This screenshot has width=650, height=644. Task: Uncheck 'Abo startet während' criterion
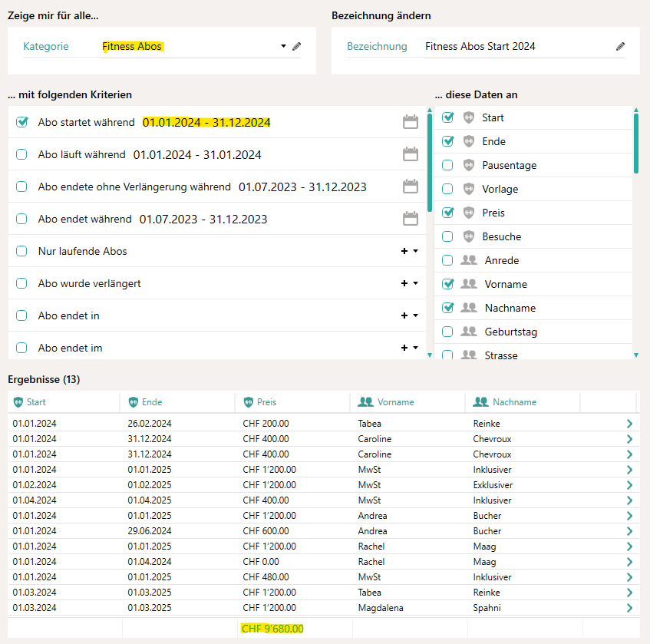coord(21,122)
